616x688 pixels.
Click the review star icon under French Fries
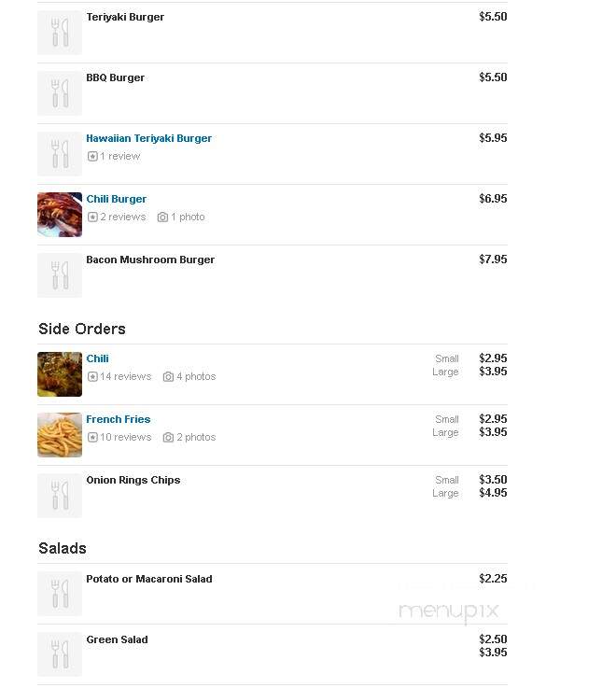(92, 438)
